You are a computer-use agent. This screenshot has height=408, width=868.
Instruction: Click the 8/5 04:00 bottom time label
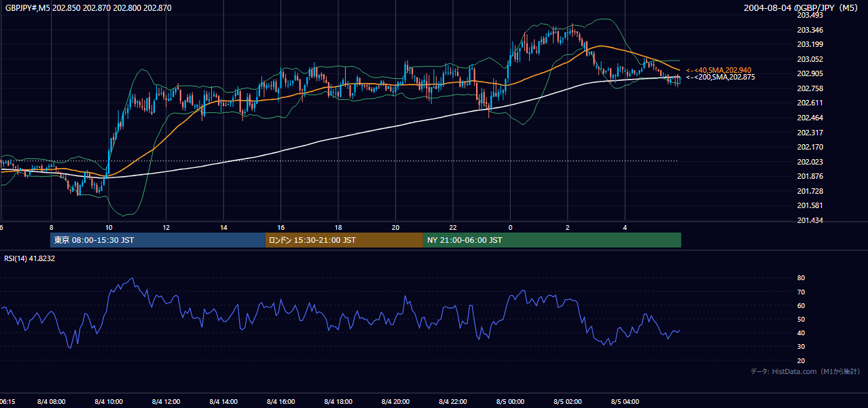coord(626,402)
